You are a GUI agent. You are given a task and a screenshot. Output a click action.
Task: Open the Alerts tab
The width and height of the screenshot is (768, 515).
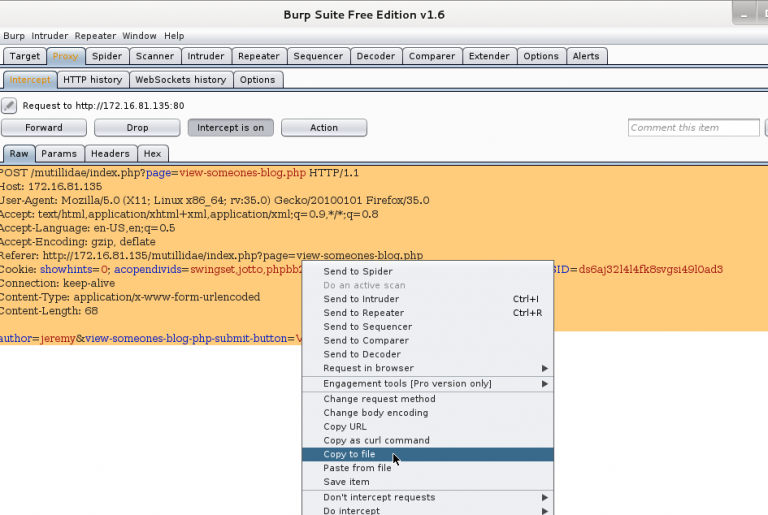point(586,56)
